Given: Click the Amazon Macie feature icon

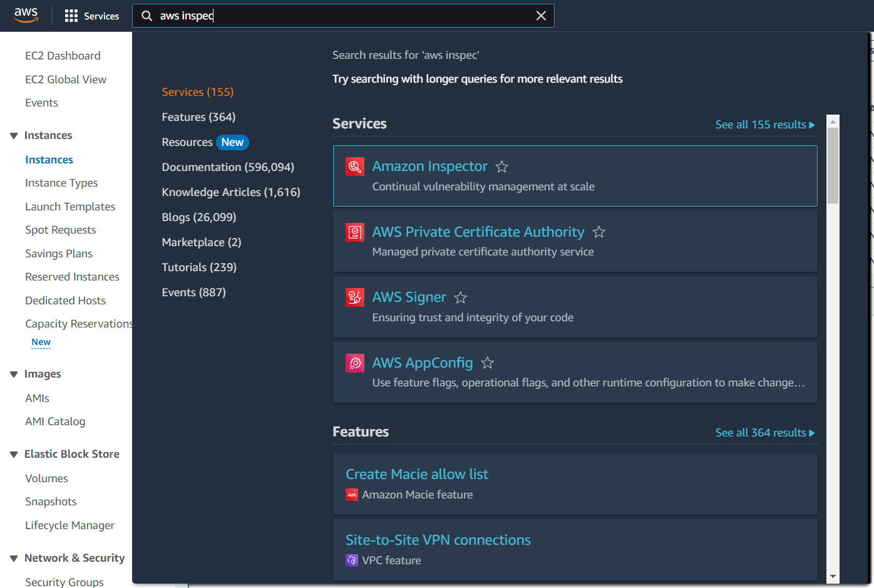Looking at the screenshot, I should click(351, 494).
